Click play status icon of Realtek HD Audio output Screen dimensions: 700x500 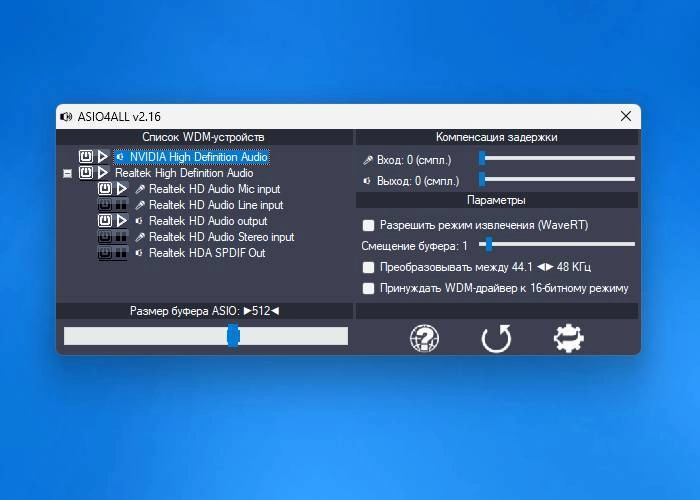[x=121, y=221]
